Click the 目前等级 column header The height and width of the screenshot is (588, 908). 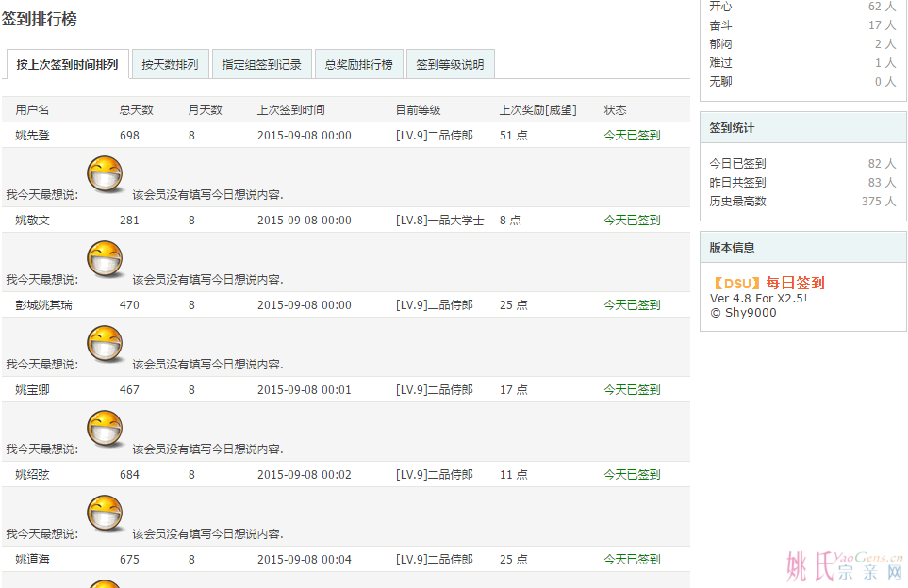418,110
